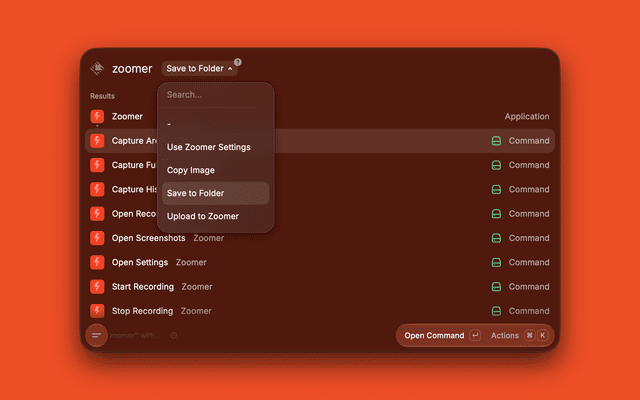Click the Capture History row lightning icon
The height and width of the screenshot is (400, 640).
pos(97,189)
